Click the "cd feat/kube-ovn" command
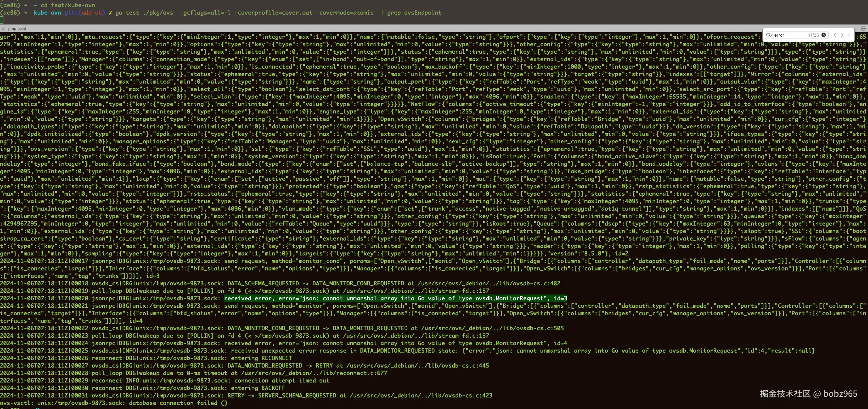This screenshot has width=868, height=409. pos(68,5)
